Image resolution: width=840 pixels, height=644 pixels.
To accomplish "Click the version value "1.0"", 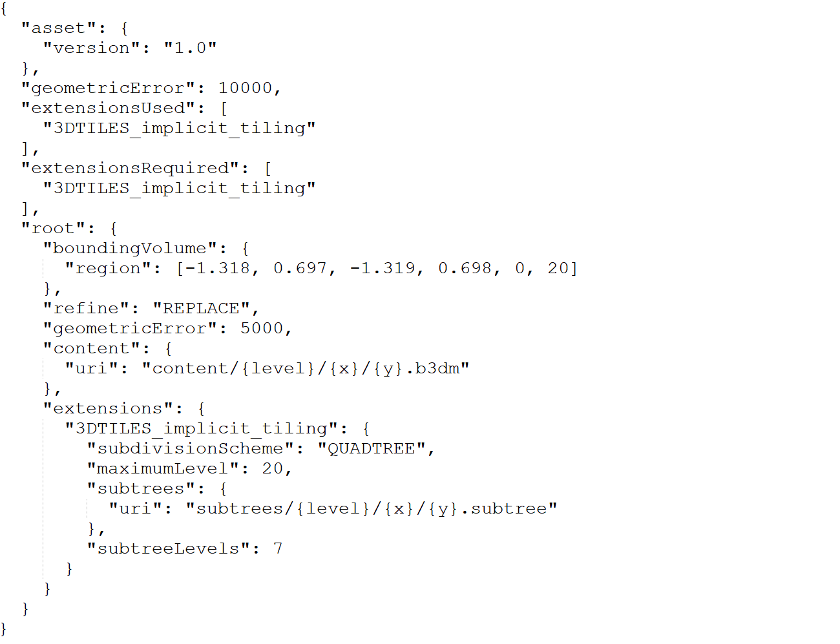I will click(190, 48).
